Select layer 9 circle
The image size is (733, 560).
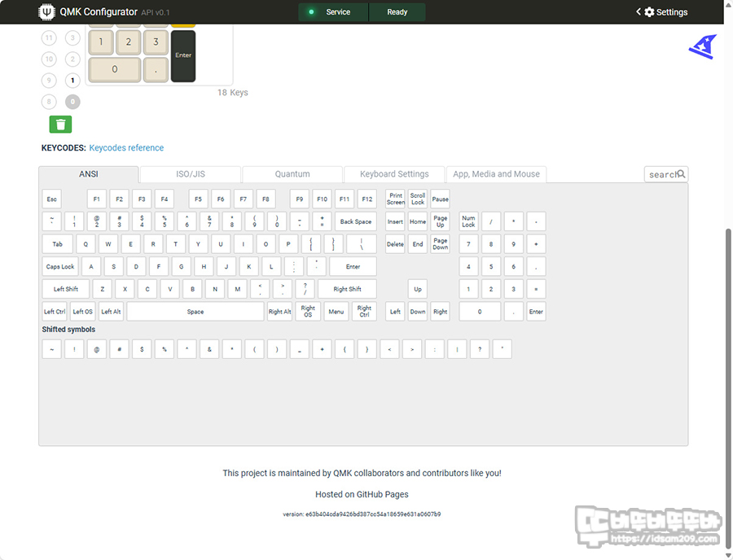pos(49,81)
